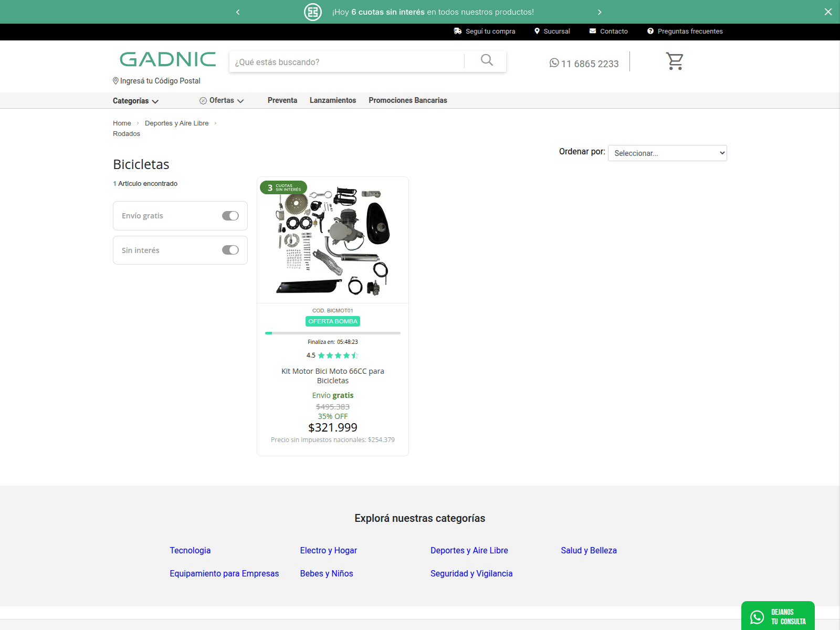Expand the Ofertas dropdown menu
Viewport: 840px width, 630px height.
222,100
